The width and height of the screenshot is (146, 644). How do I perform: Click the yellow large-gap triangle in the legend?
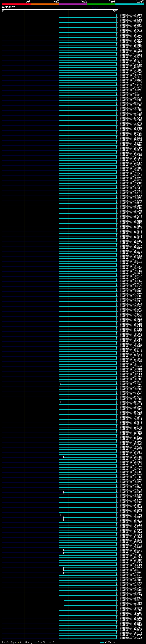point(19,642)
